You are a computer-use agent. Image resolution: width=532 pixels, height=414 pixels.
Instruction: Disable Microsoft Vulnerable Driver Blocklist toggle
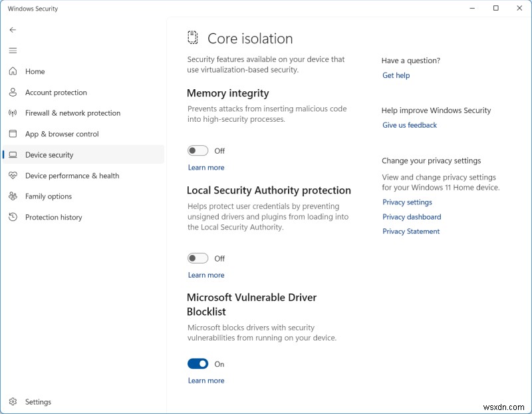(x=198, y=363)
